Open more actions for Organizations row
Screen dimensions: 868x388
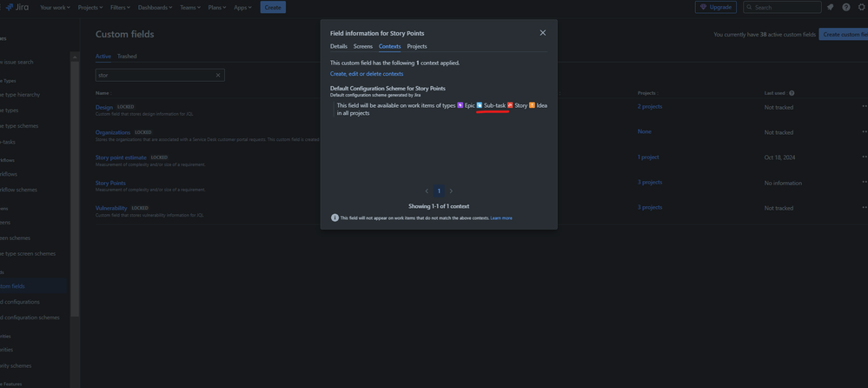865,132
